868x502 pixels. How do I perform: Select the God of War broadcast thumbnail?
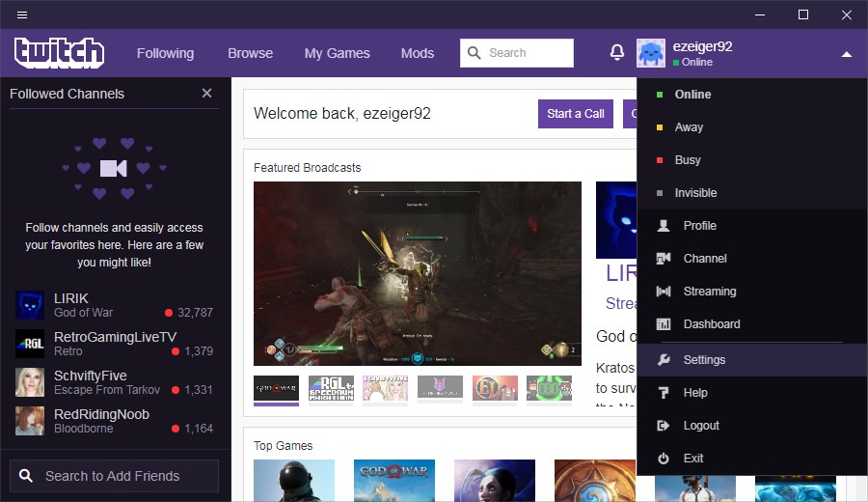tap(276, 388)
